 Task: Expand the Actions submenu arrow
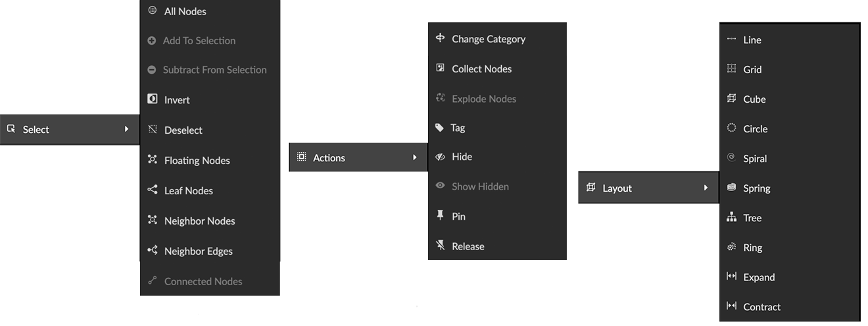(415, 157)
